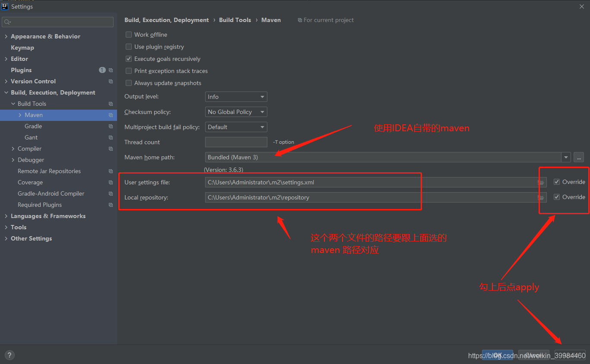Browse for Local repository folder icon
This screenshot has height=364, width=590.
541,197
